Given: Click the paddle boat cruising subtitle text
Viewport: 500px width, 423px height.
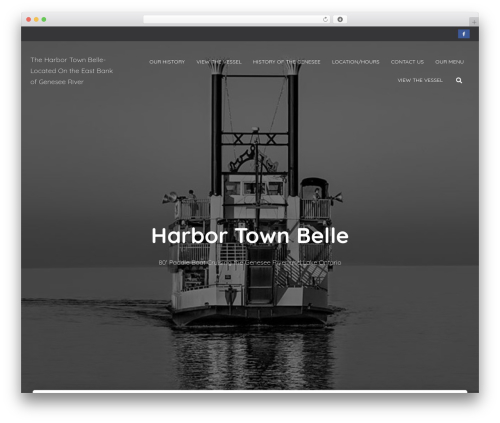Looking at the screenshot, I should [250, 263].
